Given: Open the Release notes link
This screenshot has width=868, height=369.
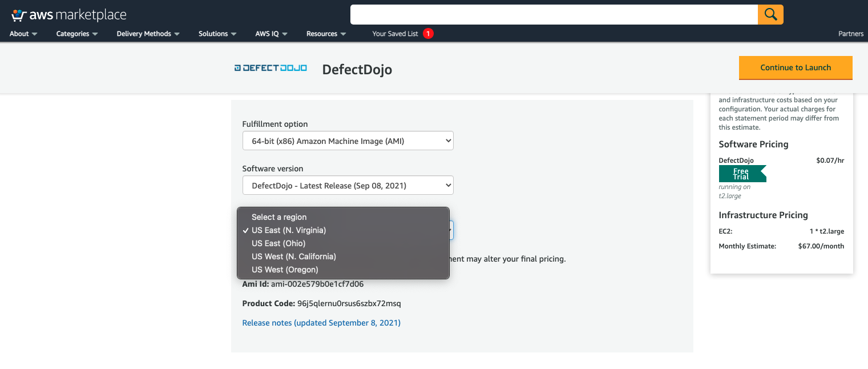Looking at the screenshot, I should 321,322.
